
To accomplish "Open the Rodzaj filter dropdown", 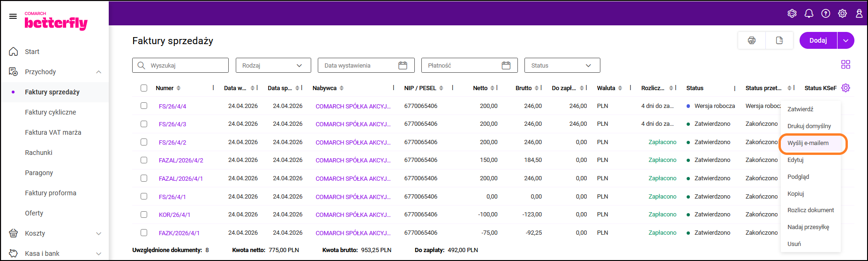I will coord(273,66).
